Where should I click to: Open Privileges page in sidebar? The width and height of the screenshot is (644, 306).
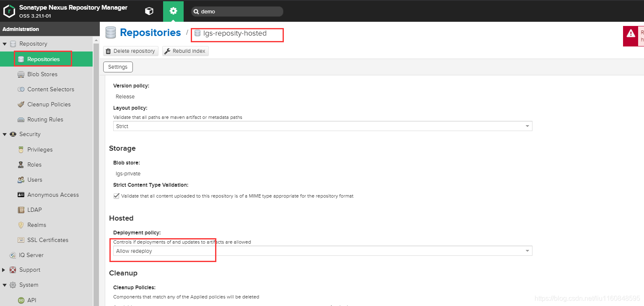click(x=40, y=149)
